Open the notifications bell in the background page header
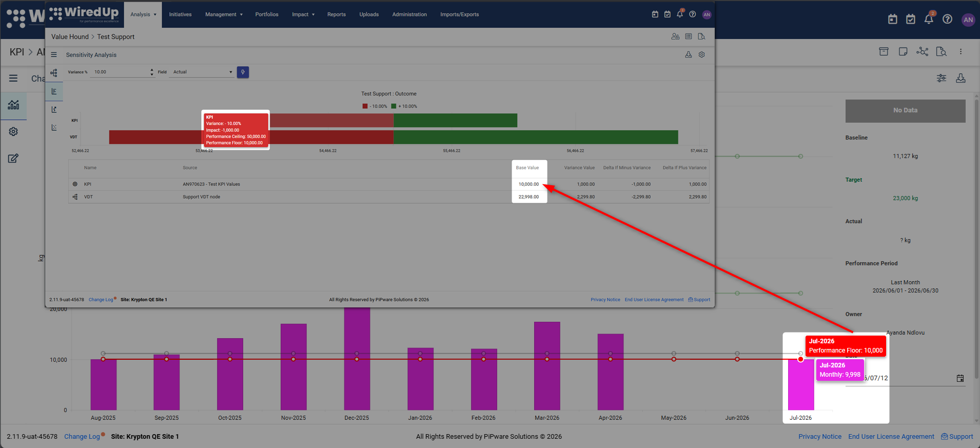The image size is (980, 448). pos(929,18)
